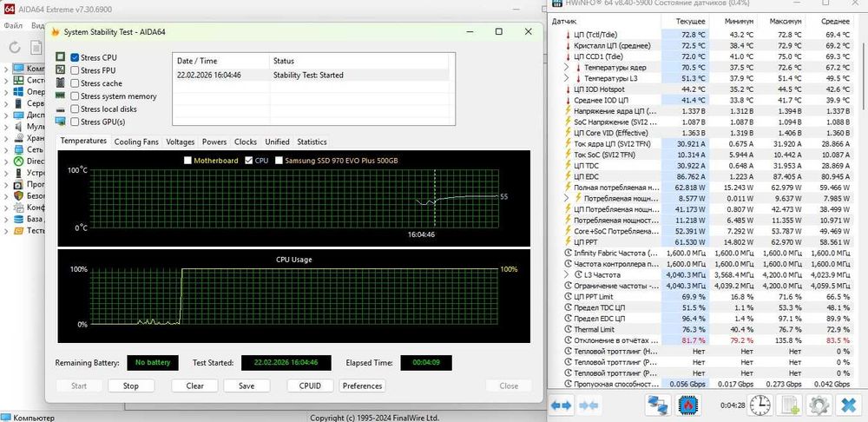
Task: Click the Xbox DirectX icon in AIDA64 tree
Action: click(18, 161)
